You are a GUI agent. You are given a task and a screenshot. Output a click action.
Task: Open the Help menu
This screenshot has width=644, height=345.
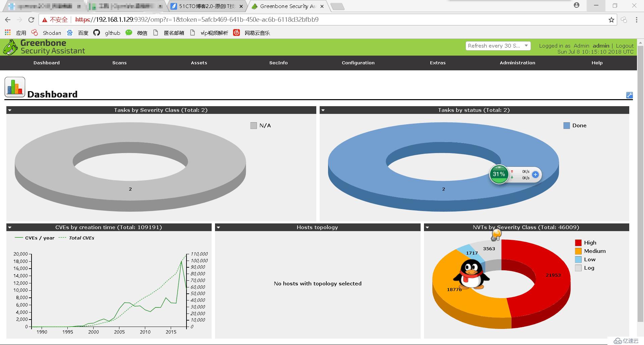(597, 63)
